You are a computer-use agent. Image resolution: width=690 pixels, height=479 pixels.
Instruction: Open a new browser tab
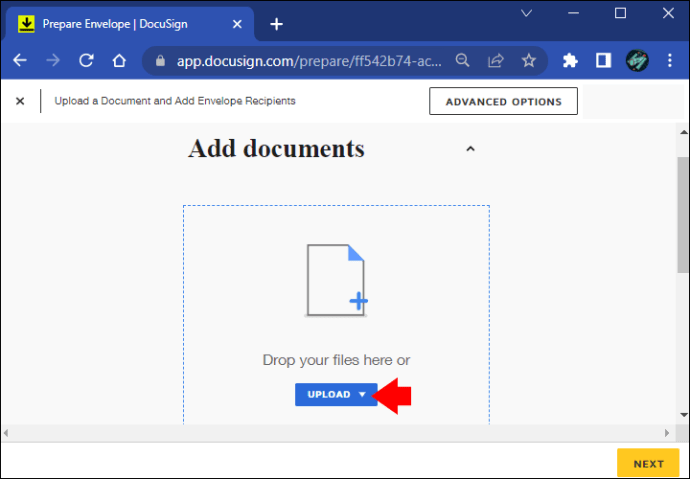pos(276,24)
